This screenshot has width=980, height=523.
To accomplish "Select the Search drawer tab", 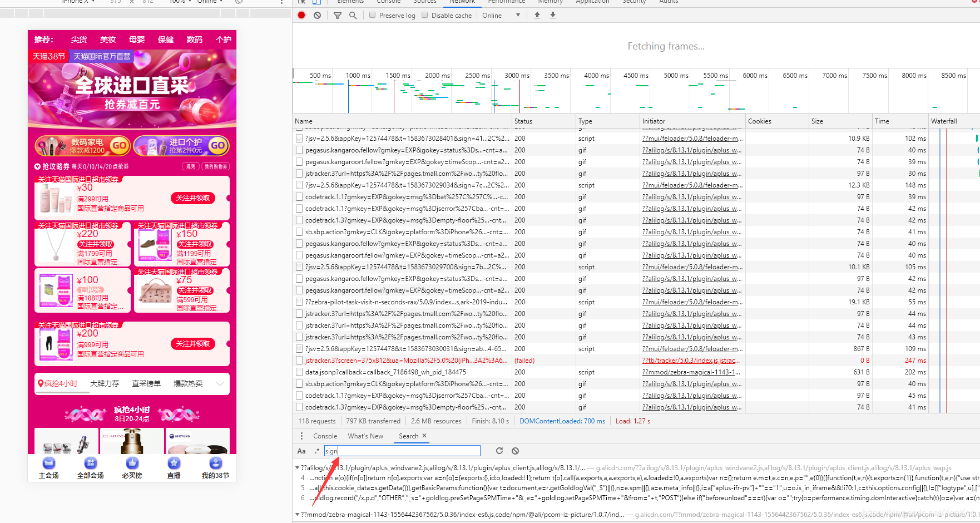I will point(408,436).
